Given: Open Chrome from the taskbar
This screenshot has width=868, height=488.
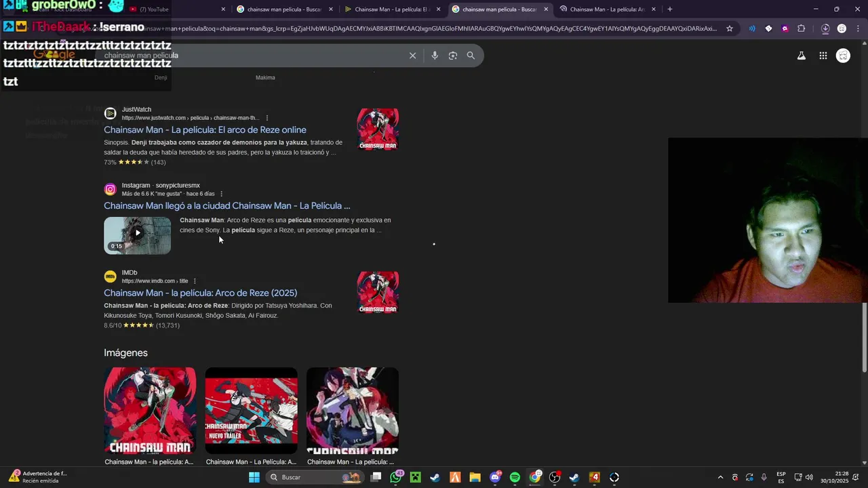Looking at the screenshot, I should pos(535,477).
